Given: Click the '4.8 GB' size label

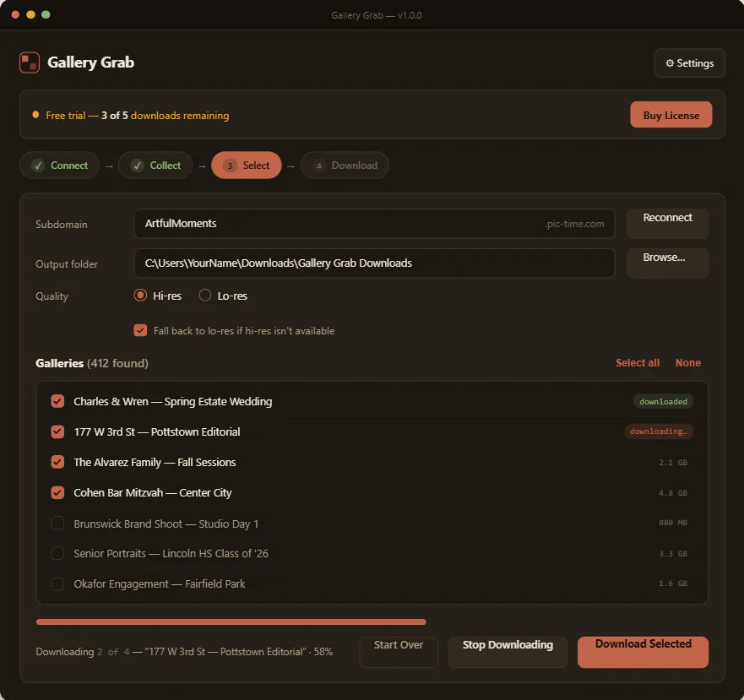Looking at the screenshot, I should point(673,492).
